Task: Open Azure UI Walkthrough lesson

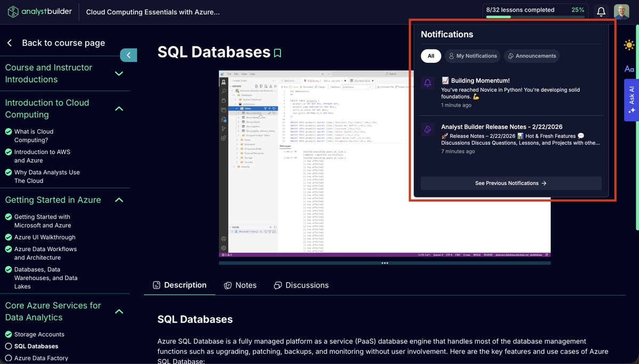Action: point(45,237)
